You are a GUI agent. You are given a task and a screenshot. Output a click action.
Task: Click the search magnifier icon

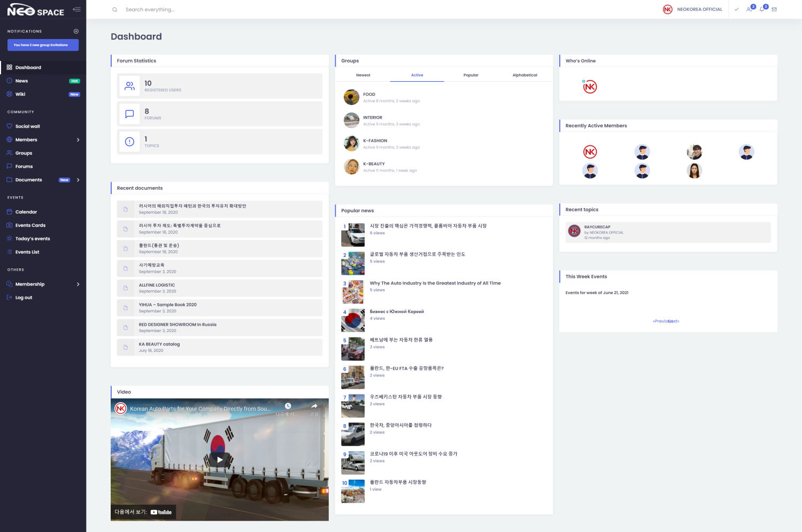point(114,10)
